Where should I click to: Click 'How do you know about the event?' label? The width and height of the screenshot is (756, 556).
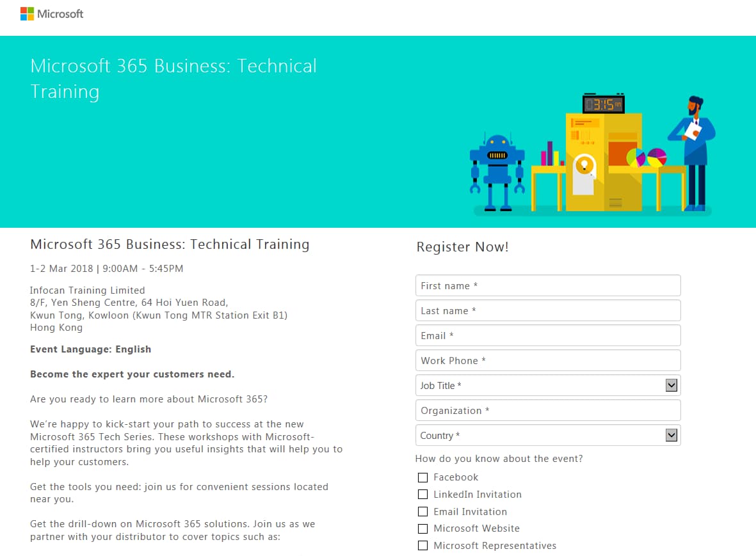pos(499,459)
